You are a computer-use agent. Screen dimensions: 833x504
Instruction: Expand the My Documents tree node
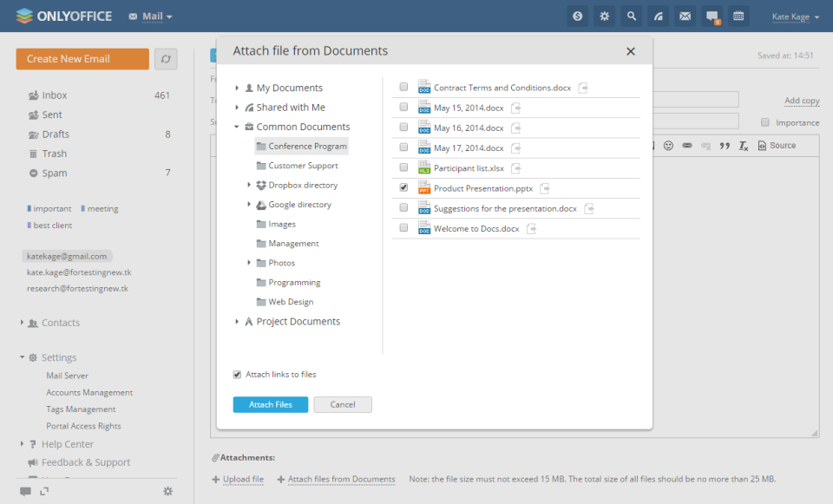pyautogui.click(x=237, y=88)
